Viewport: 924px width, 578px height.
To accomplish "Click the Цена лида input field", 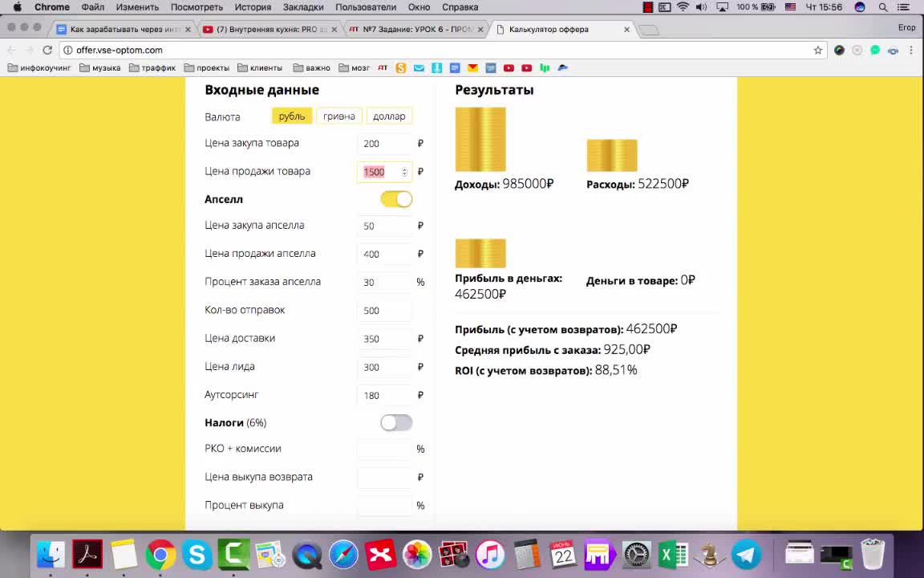I will pos(384,367).
